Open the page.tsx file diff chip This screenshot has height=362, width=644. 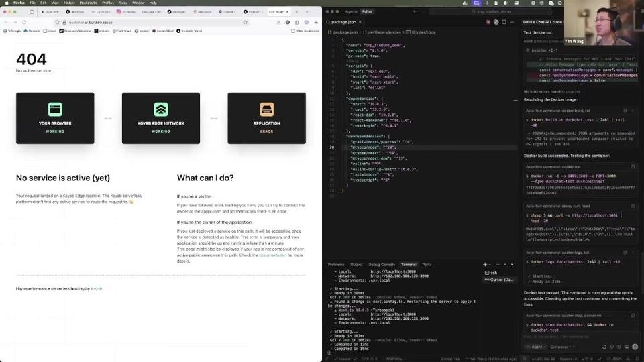point(542,50)
